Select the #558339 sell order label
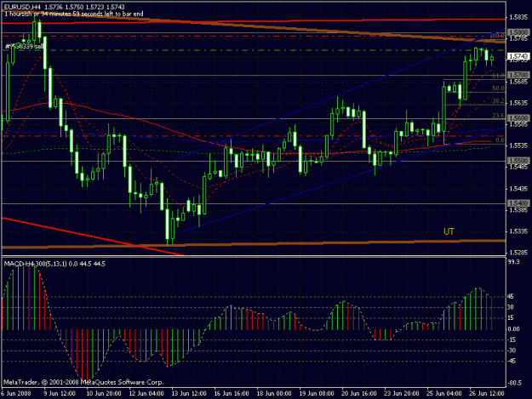 click(x=25, y=46)
